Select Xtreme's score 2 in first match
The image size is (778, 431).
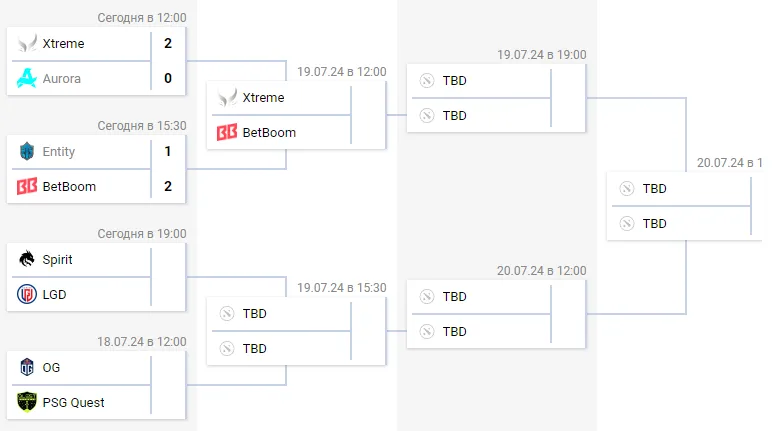168,43
